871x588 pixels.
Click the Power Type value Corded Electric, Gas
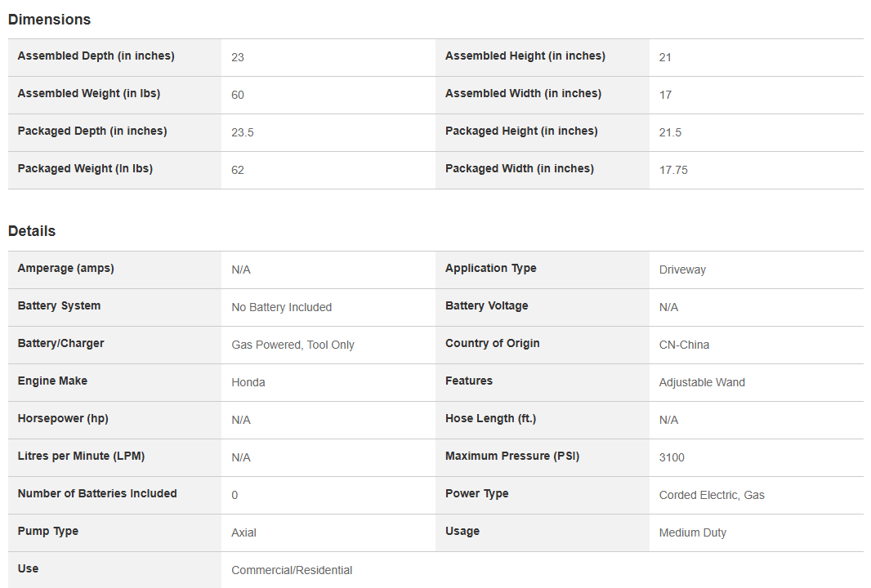pyautogui.click(x=712, y=495)
